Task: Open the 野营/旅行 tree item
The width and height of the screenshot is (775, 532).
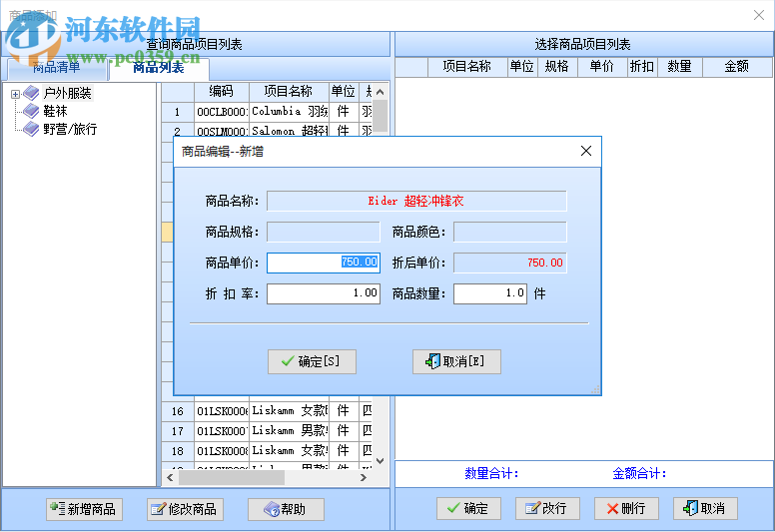Action: click(70, 129)
